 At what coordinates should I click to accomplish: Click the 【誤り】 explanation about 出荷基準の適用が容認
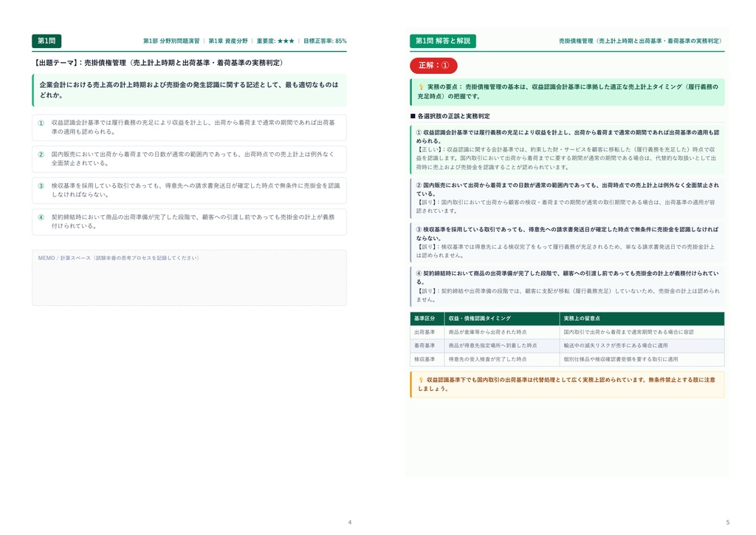pos(566,206)
